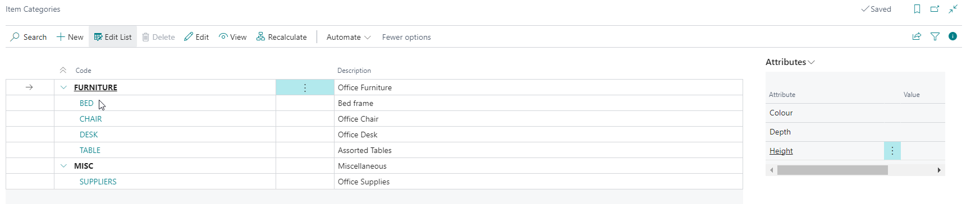
Task: Toggle Edit List mode
Action: point(113,37)
